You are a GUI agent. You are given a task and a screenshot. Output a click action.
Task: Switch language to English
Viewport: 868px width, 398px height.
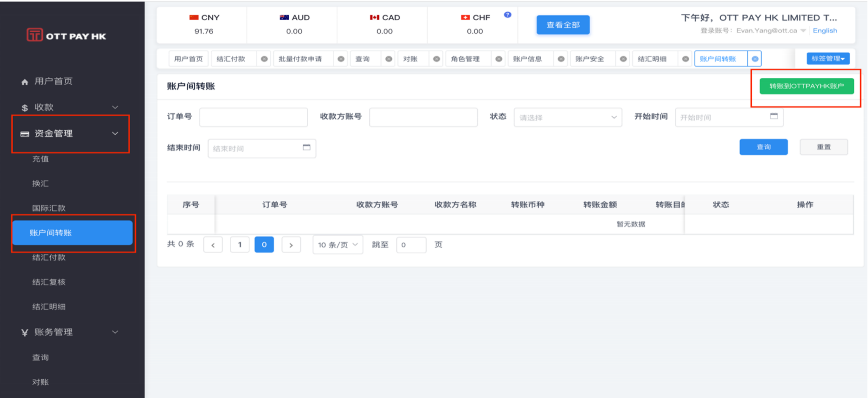825,31
